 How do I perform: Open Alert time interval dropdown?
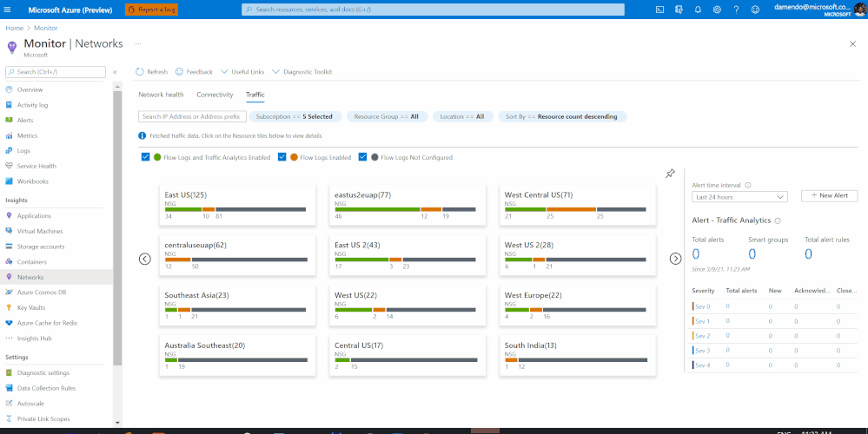[739, 197]
